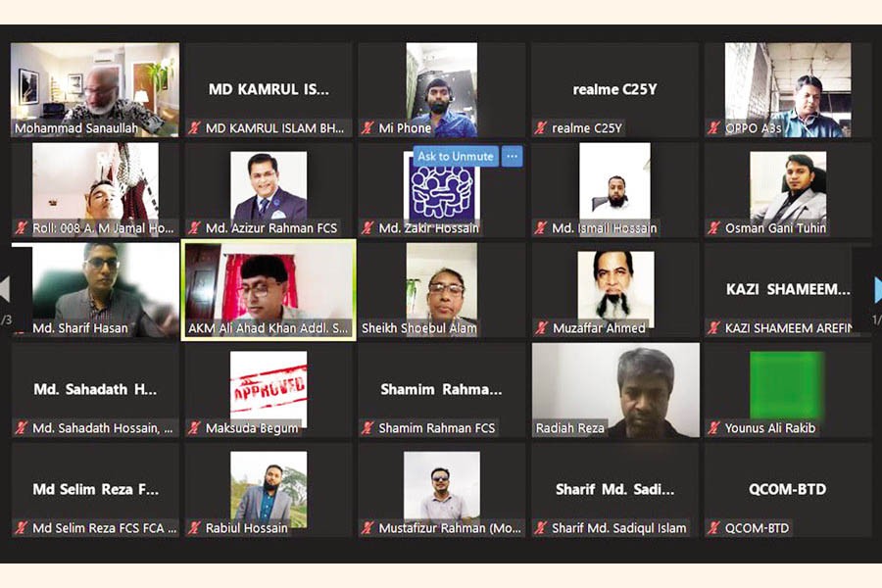Click the Ask to Unmute button
Screen dimensions: 882x588
tap(456, 157)
